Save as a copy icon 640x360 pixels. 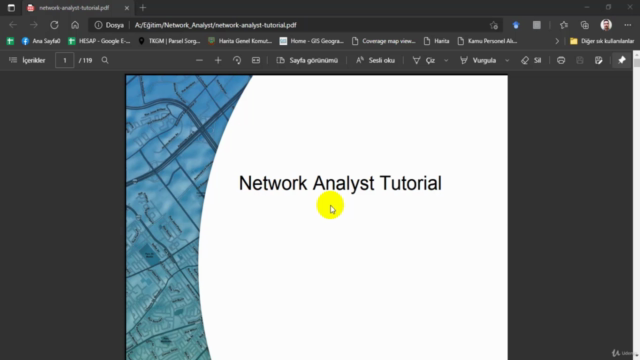(x=598, y=60)
